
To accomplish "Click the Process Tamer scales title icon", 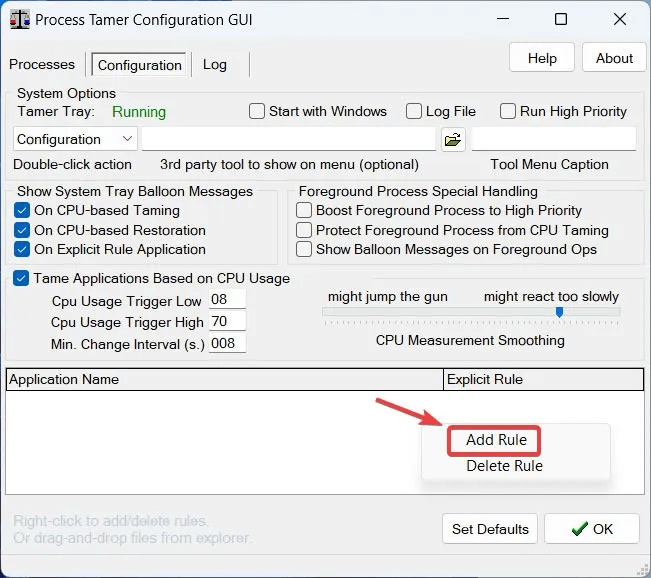I will (x=20, y=20).
